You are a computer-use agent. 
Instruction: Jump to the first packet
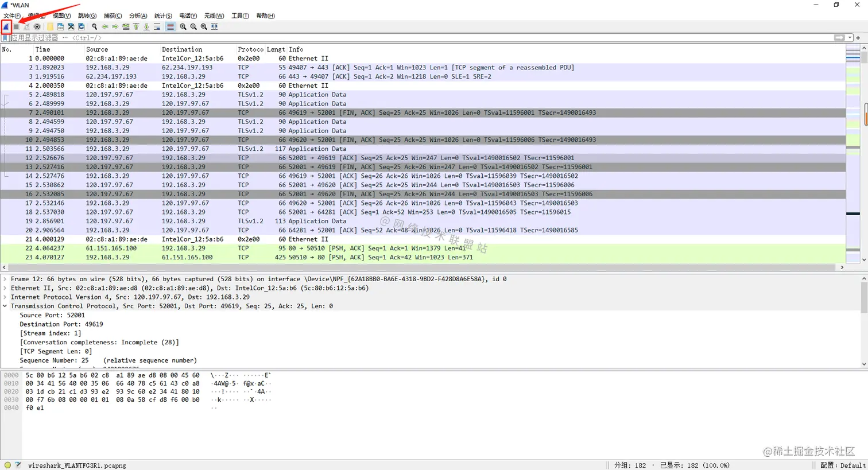[136, 26]
